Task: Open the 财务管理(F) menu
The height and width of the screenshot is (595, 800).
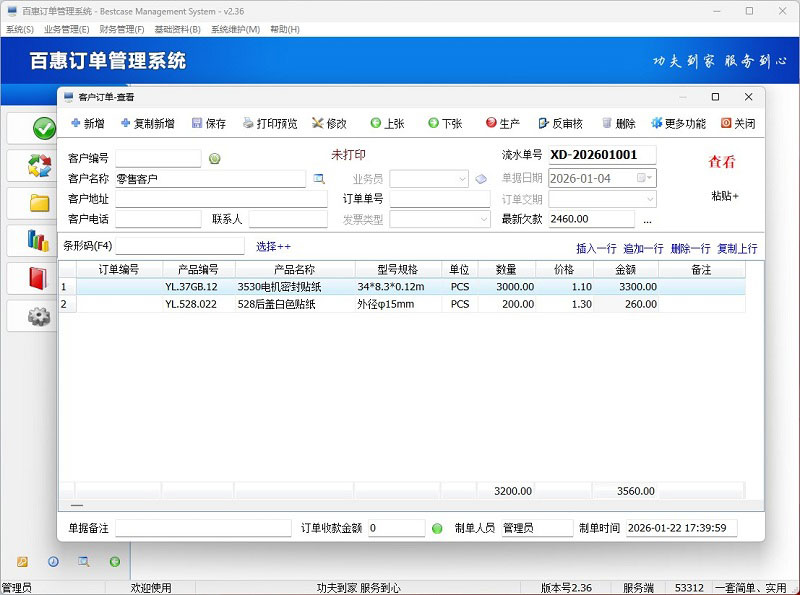Action: click(122, 30)
